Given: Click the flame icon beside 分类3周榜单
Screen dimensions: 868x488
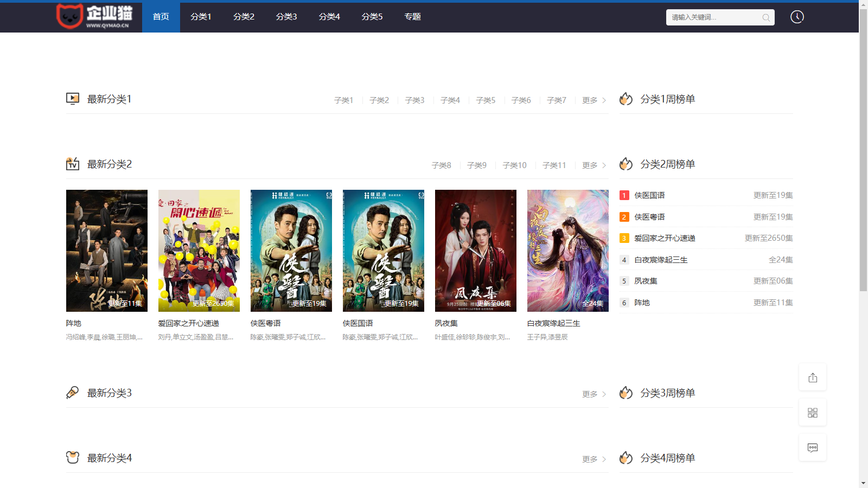Looking at the screenshot, I should (626, 393).
